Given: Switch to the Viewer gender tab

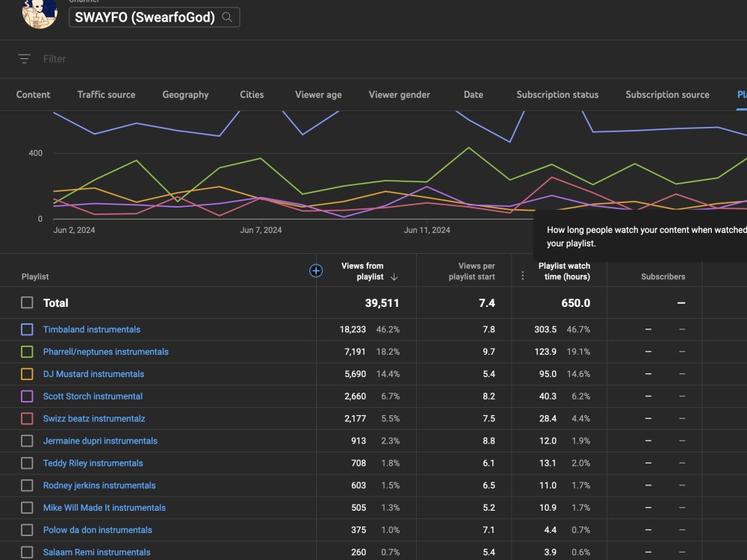Looking at the screenshot, I should (x=399, y=94).
